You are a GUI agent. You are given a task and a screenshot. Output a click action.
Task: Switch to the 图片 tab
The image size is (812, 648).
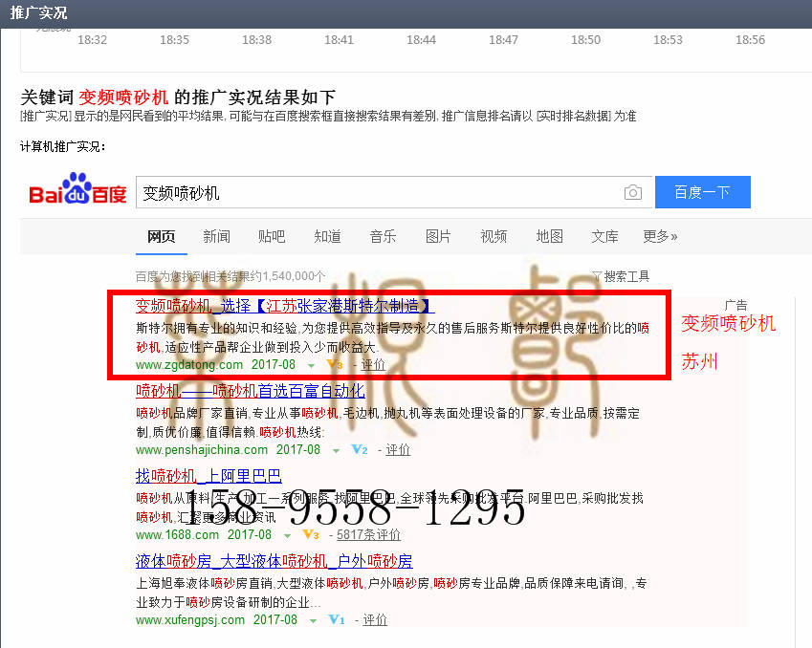(x=438, y=236)
